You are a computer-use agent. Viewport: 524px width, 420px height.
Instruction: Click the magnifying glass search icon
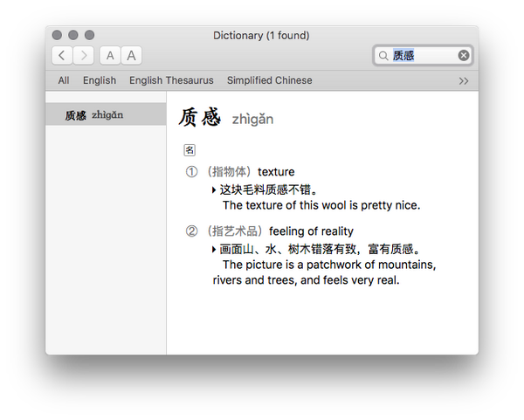pyautogui.click(x=383, y=56)
